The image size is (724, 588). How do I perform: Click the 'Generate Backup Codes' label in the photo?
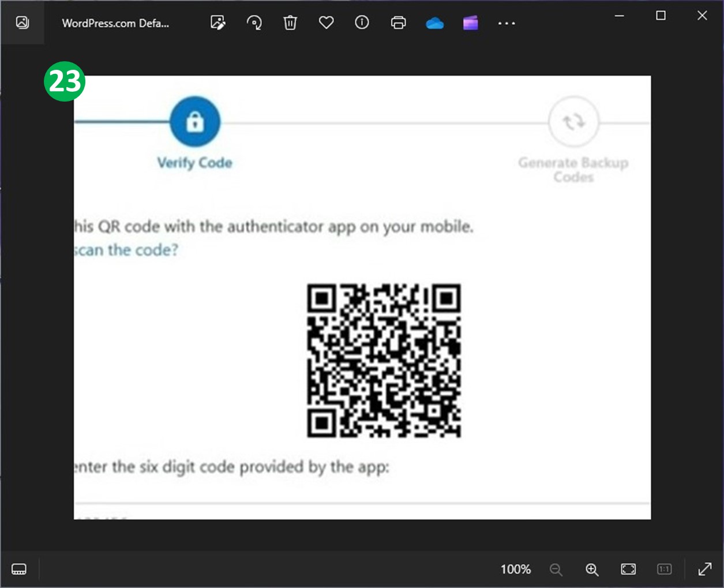(x=573, y=170)
